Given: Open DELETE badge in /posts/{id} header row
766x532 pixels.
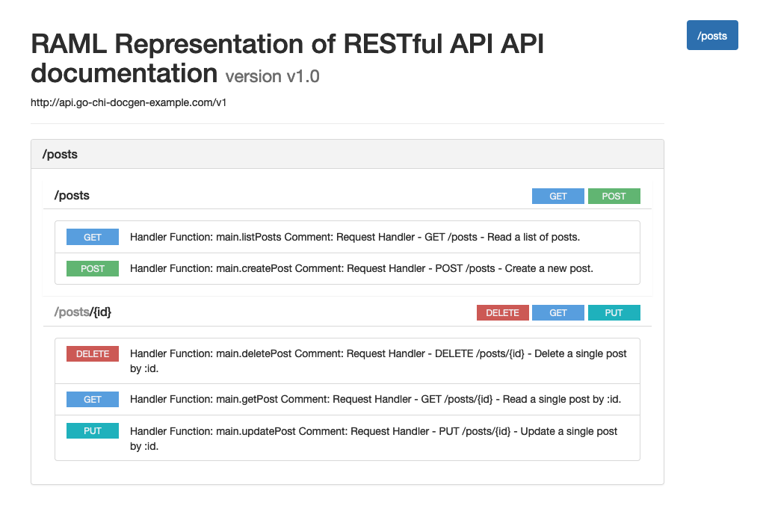Looking at the screenshot, I should pyautogui.click(x=503, y=312).
